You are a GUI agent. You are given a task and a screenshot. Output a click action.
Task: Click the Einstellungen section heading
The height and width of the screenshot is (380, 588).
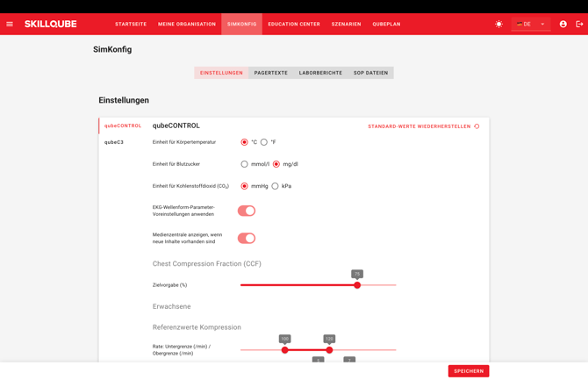point(124,100)
